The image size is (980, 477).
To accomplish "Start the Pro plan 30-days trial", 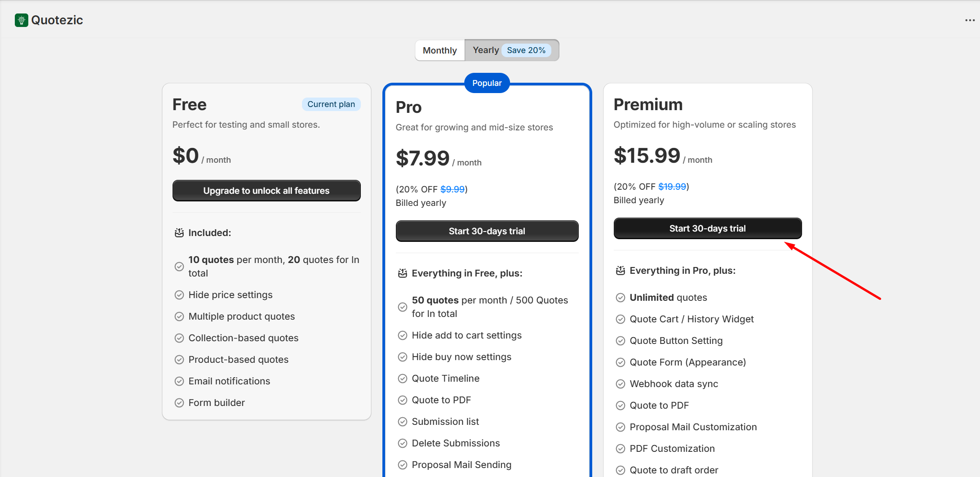I will click(x=487, y=231).
